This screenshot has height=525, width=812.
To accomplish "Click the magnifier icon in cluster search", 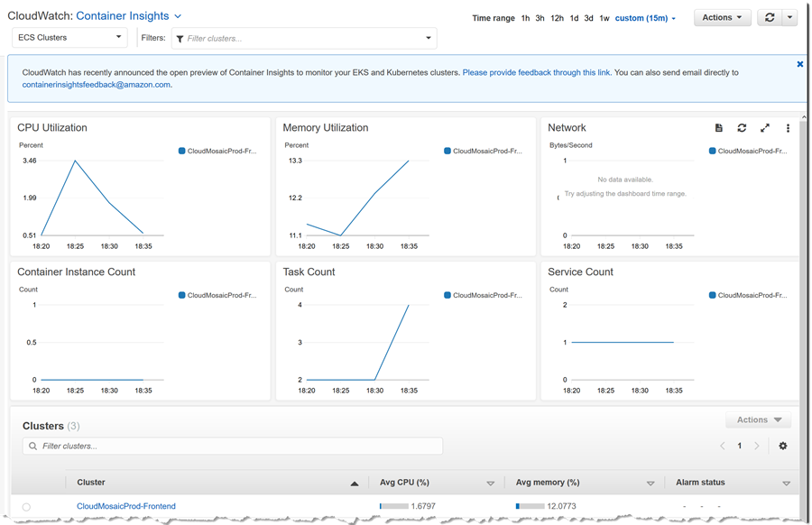I will pos(32,446).
